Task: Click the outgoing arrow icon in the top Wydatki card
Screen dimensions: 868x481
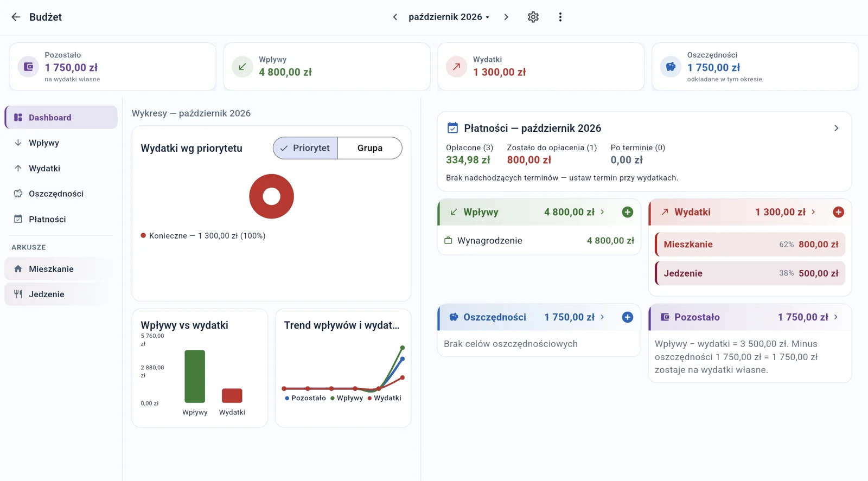Action: 457,67
